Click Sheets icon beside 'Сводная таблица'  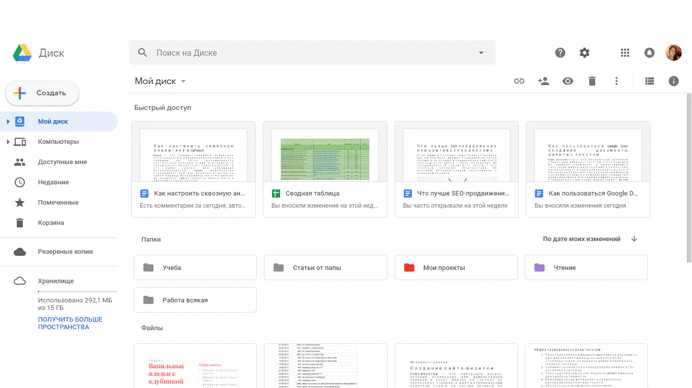(276, 193)
